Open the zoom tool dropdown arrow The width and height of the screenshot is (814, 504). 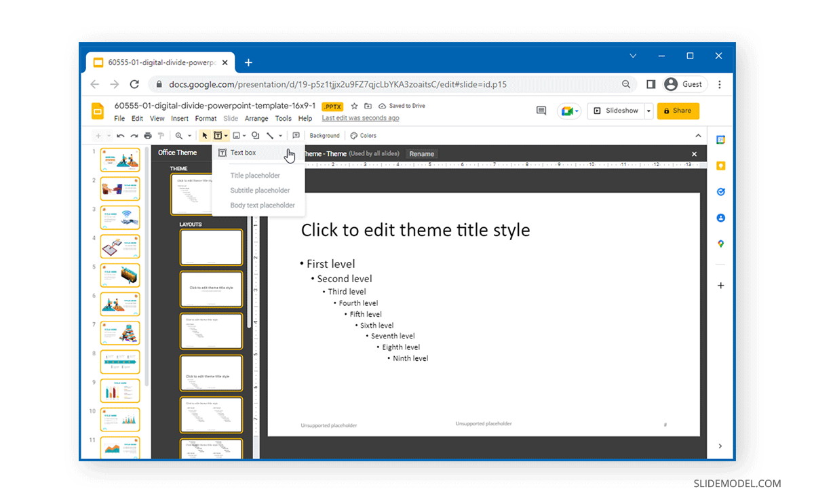coord(189,135)
